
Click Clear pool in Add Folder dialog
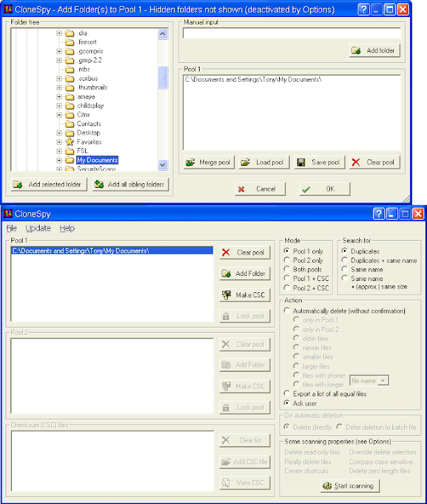point(375,163)
